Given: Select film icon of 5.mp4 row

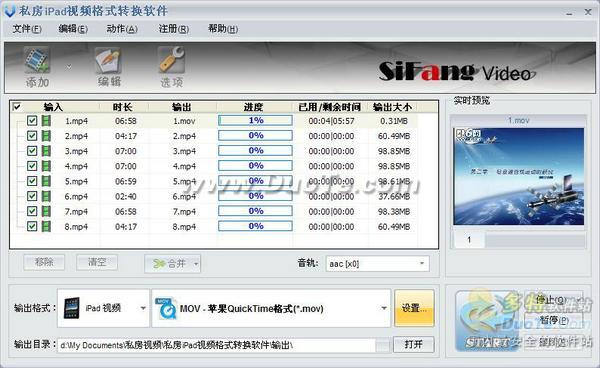Looking at the screenshot, I should (x=46, y=181).
